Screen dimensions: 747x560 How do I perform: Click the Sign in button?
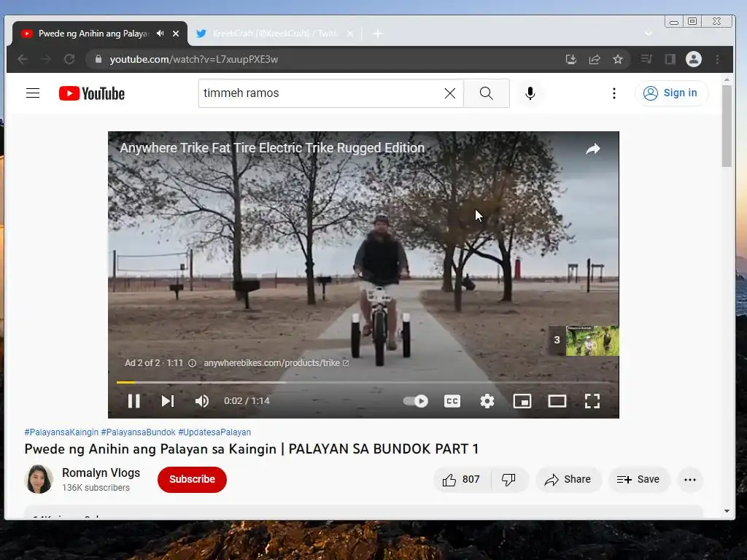(671, 93)
